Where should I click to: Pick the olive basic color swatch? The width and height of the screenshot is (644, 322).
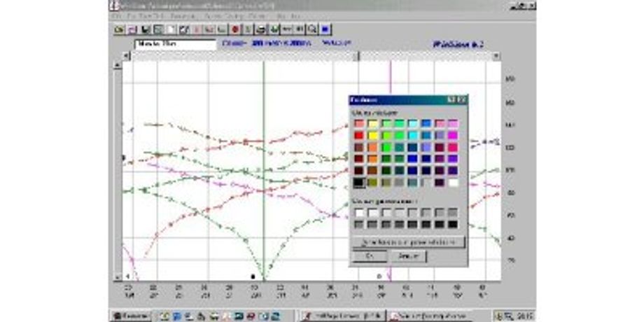point(373,183)
